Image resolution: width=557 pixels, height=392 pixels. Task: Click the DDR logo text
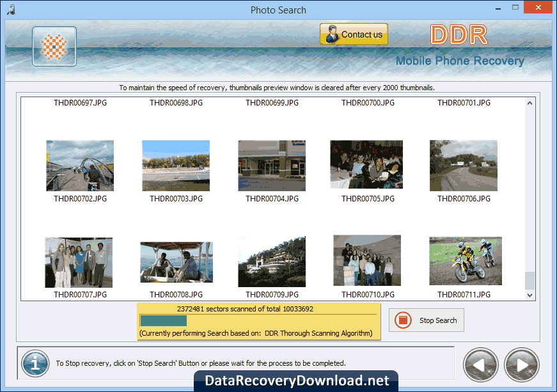(459, 35)
